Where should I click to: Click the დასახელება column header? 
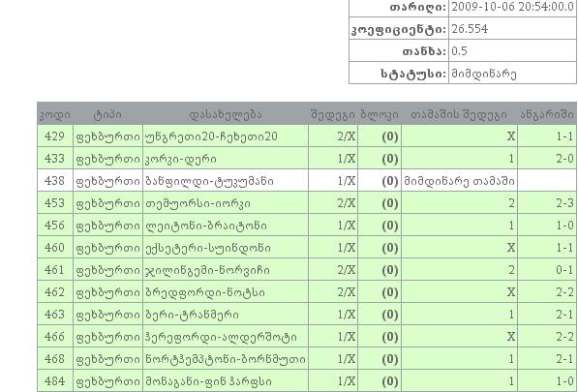point(226,114)
